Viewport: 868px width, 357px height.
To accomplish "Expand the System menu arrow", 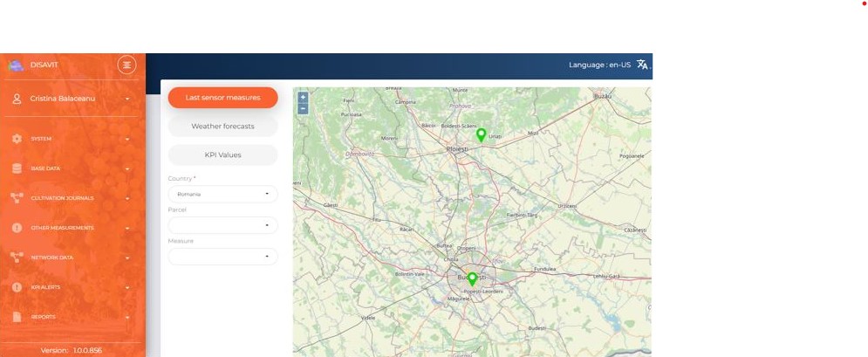I will click(x=128, y=140).
